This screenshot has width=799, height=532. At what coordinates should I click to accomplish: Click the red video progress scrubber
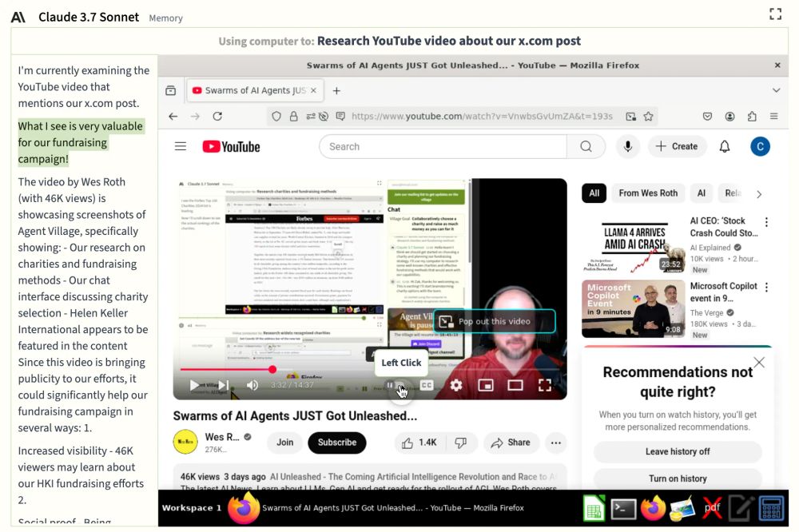click(272, 369)
